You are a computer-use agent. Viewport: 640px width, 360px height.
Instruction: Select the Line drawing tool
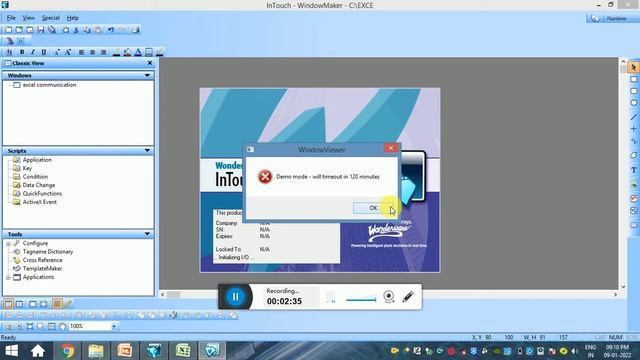pyautogui.click(x=633, y=117)
